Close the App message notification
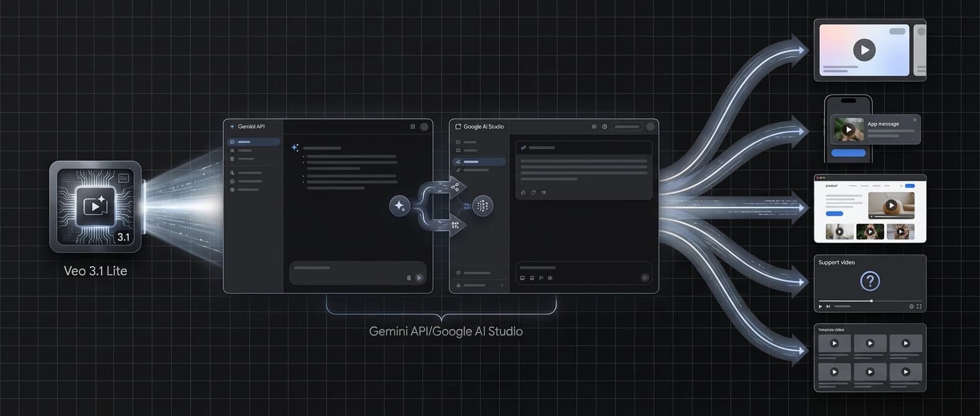The width and height of the screenshot is (980, 416). point(915,120)
